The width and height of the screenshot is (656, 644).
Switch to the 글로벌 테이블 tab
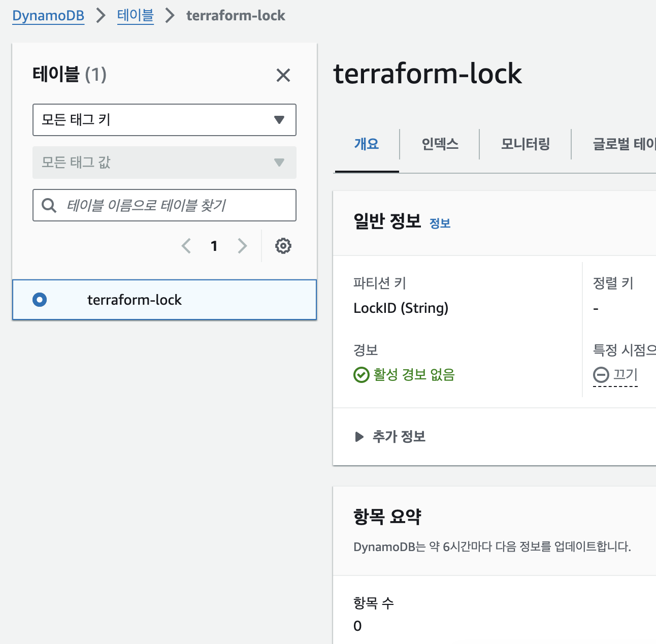tap(624, 144)
